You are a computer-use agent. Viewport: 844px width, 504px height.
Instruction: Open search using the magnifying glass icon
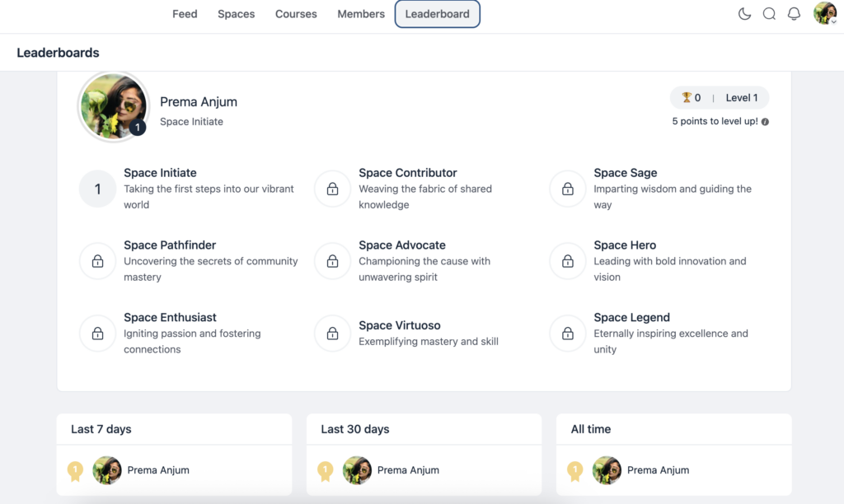click(769, 13)
